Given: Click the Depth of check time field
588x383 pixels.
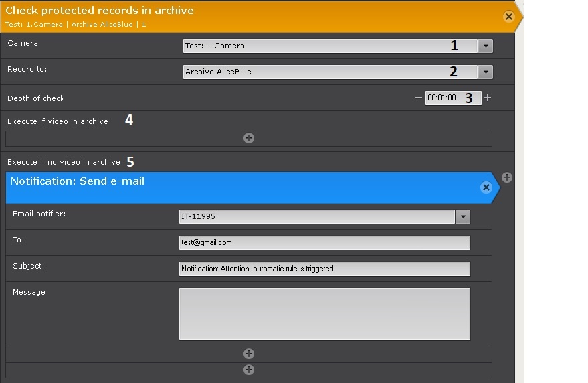Looking at the screenshot, I should click(x=443, y=98).
